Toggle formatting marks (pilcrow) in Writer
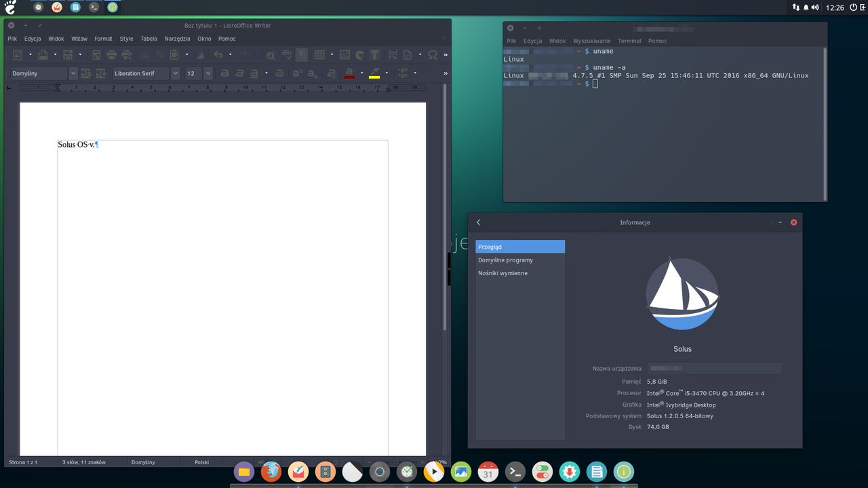 (302, 54)
